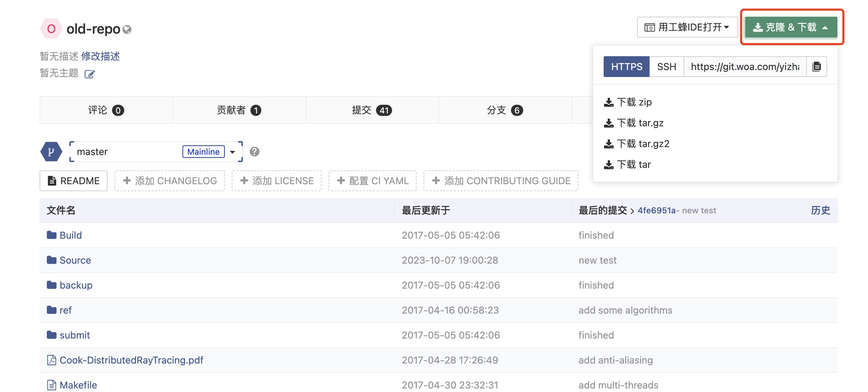Click the copy icon beside the clone URL
This screenshot has width=868, height=392.
click(x=817, y=67)
